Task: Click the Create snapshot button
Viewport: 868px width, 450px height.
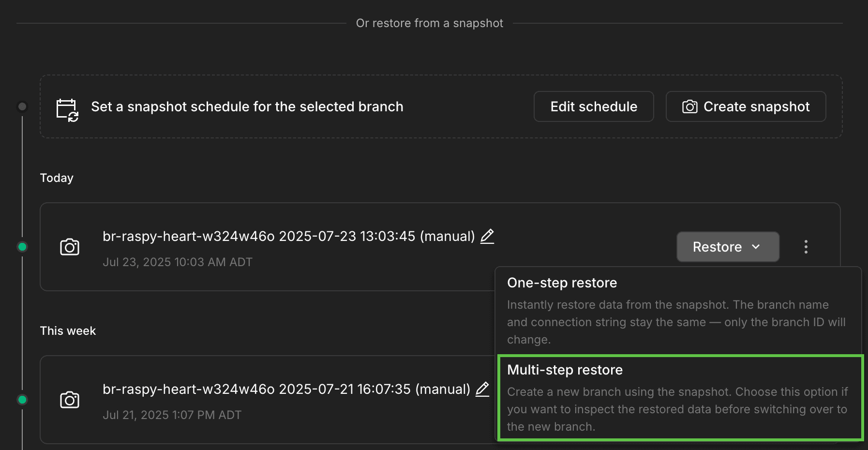Action: (x=746, y=106)
